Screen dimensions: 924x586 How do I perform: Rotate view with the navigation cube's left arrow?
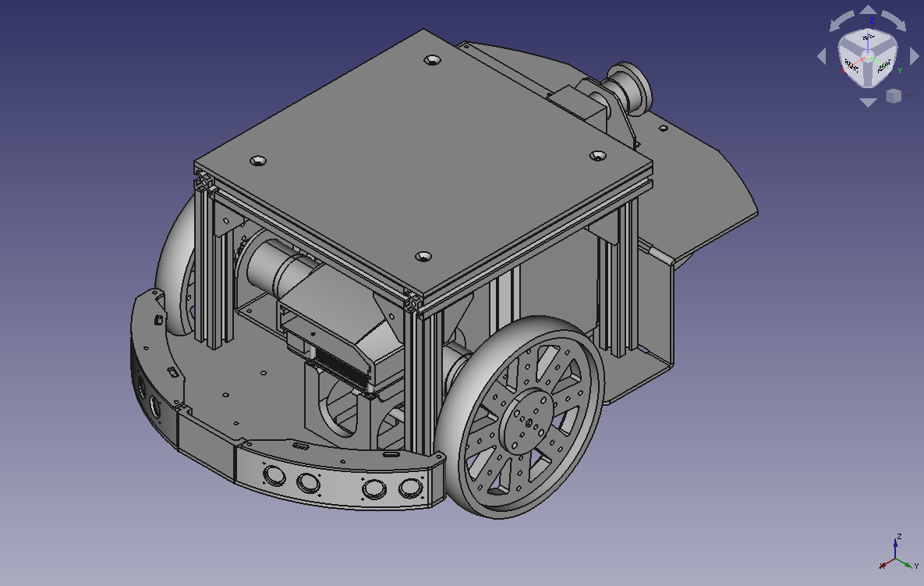(822, 57)
